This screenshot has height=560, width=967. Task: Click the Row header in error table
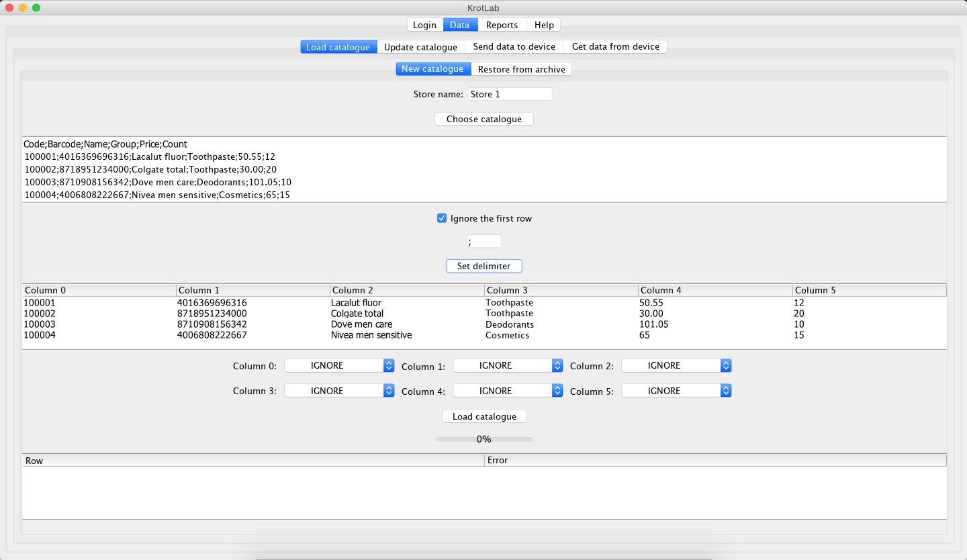(x=253, y=461)
